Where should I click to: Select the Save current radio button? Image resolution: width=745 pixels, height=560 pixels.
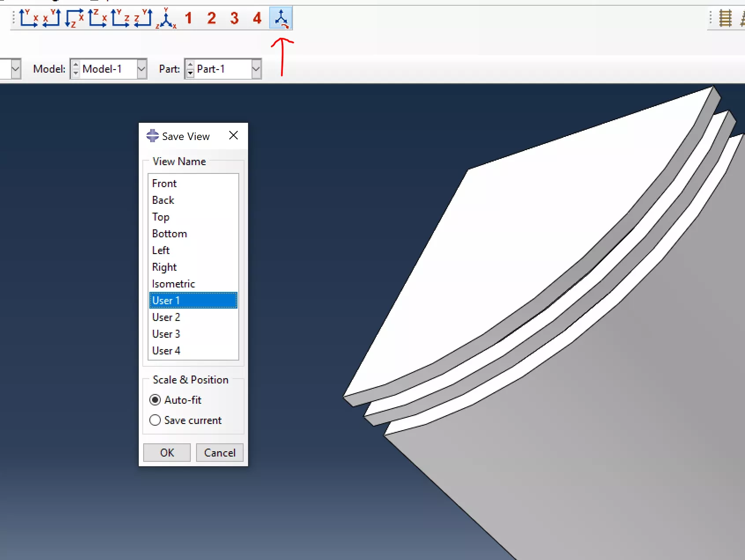pos(155,420)
